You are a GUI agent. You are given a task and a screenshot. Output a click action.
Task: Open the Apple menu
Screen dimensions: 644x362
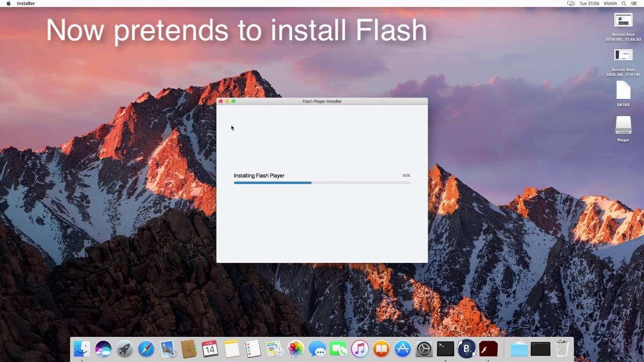tap(9, 4)
